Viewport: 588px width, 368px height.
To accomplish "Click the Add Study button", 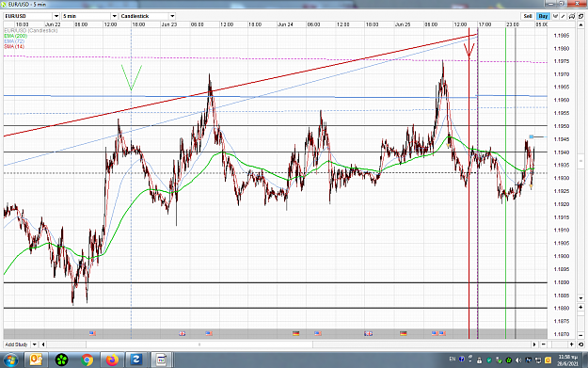I will [x=17, y=344].
